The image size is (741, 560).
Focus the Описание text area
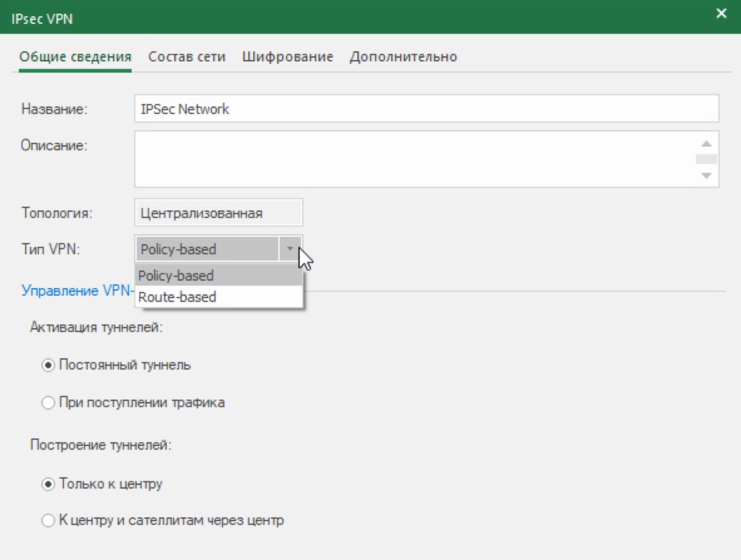coord(414,158)
